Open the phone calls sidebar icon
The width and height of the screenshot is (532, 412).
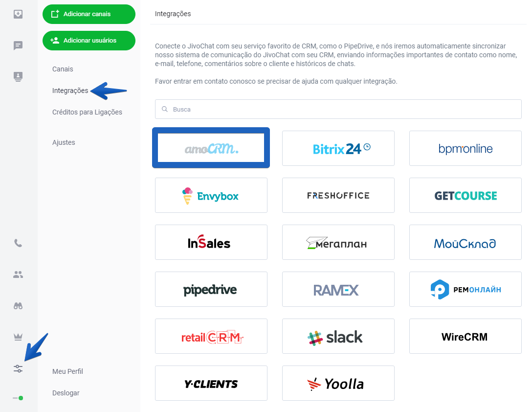tap(18, 243)
